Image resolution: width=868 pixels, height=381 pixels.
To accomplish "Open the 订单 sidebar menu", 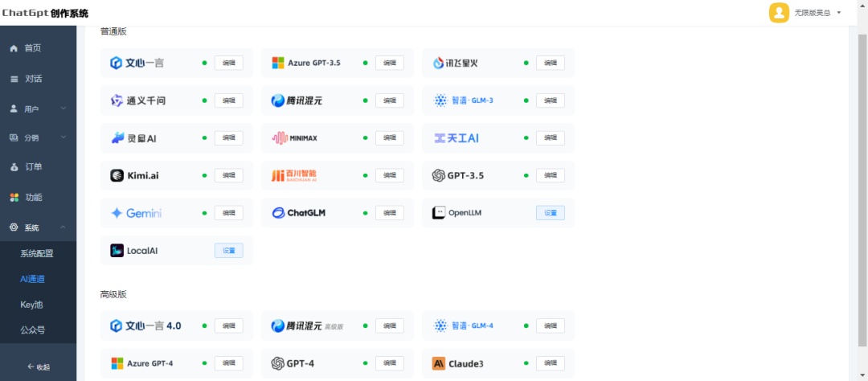I will pyautogui.click(x=39, y=166).
